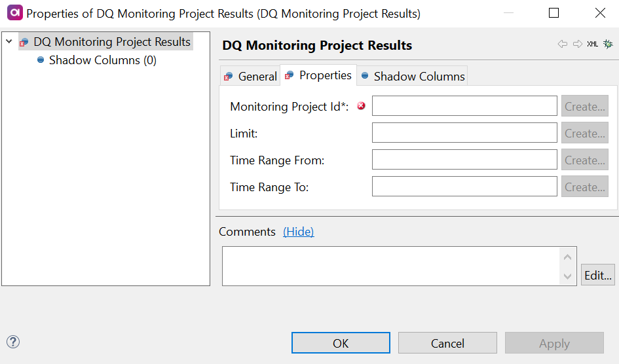Select Shadow Columns (0) in the tree
Screen dimensions: 619x364
tap(102, 60)
